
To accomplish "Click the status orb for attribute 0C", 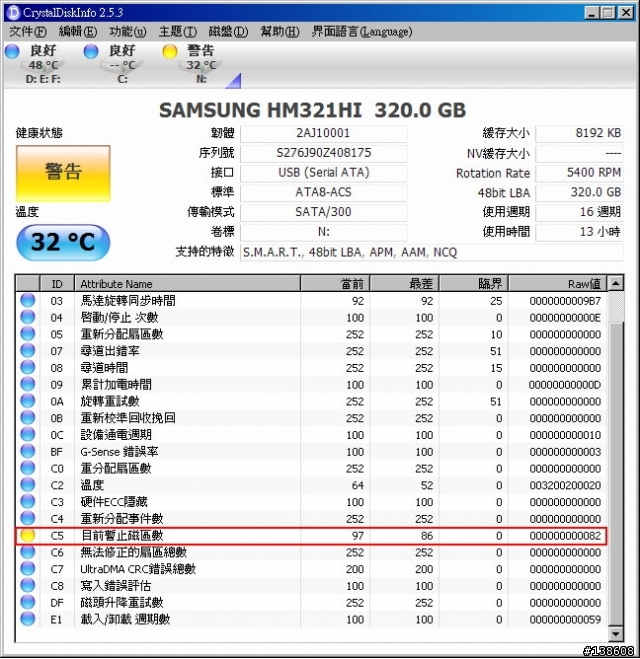I will click(28, 435).
